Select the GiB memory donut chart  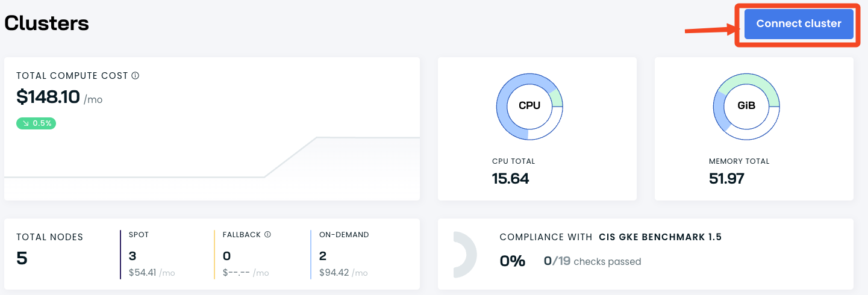(x=746, y=106)
